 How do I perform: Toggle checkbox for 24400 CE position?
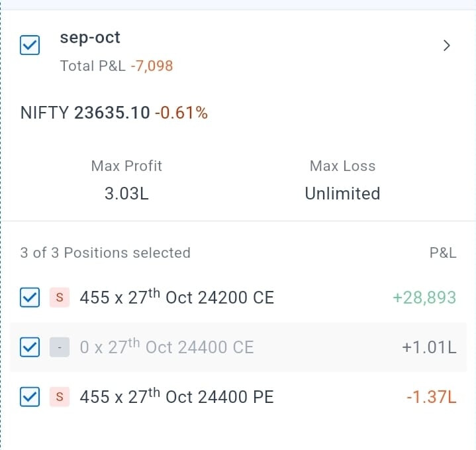(x=30, y=347)
